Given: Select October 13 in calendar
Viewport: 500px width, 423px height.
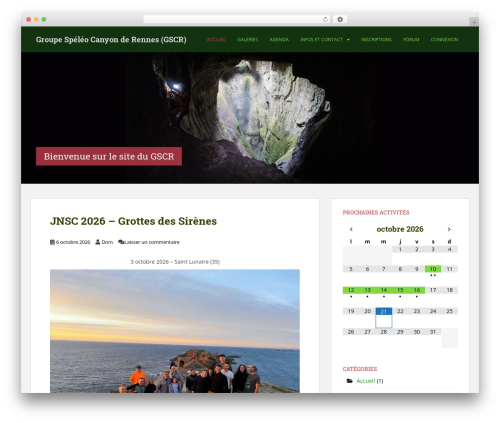Looking at the screenshot, I should (x=367, y=290).
